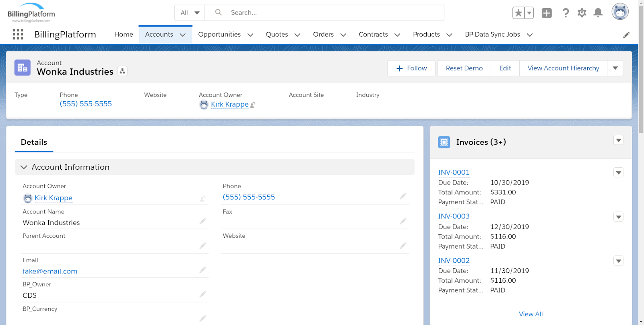
Task: Click the Account record building icon
Action: [23, 68]
